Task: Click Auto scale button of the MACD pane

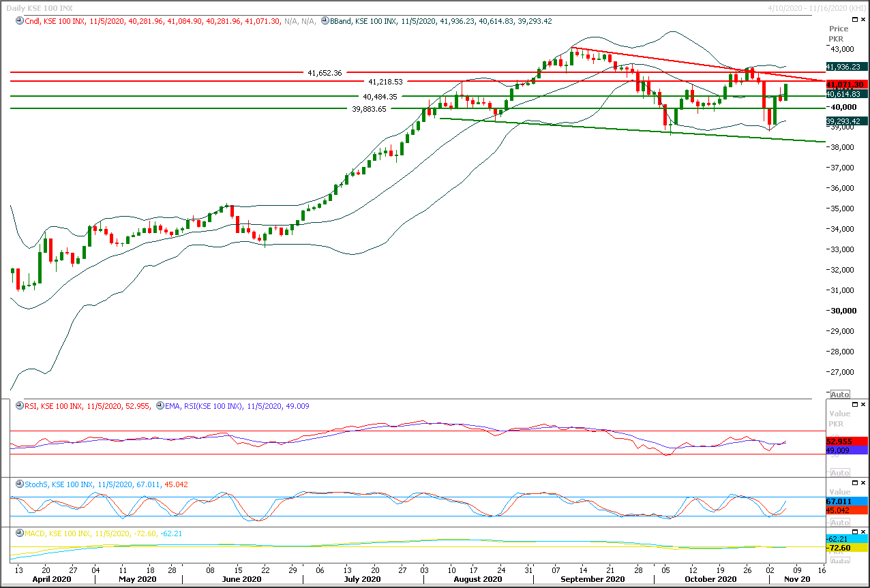Action: click(840, 561)
